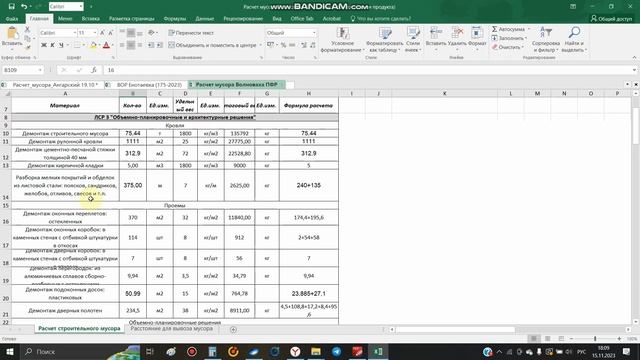Apply the Format Painter brush
This screenshot has width=640, height=360.
pos(27,47)
